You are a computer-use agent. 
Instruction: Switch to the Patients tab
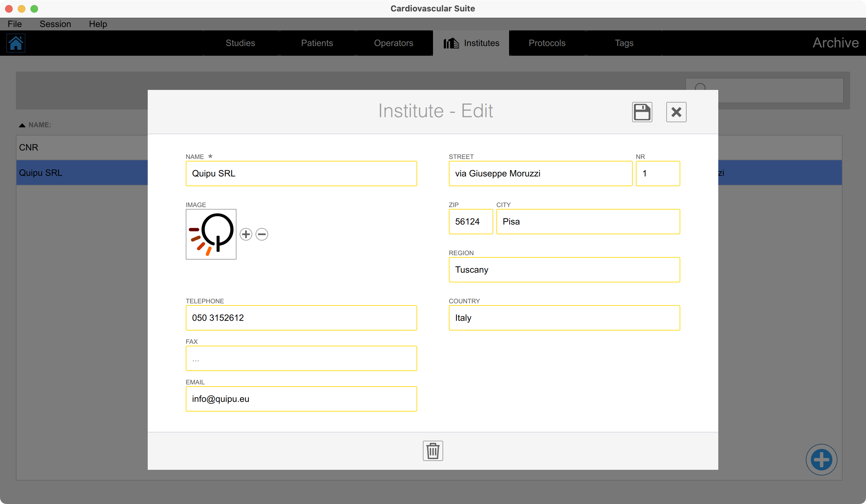pos(317,43)
